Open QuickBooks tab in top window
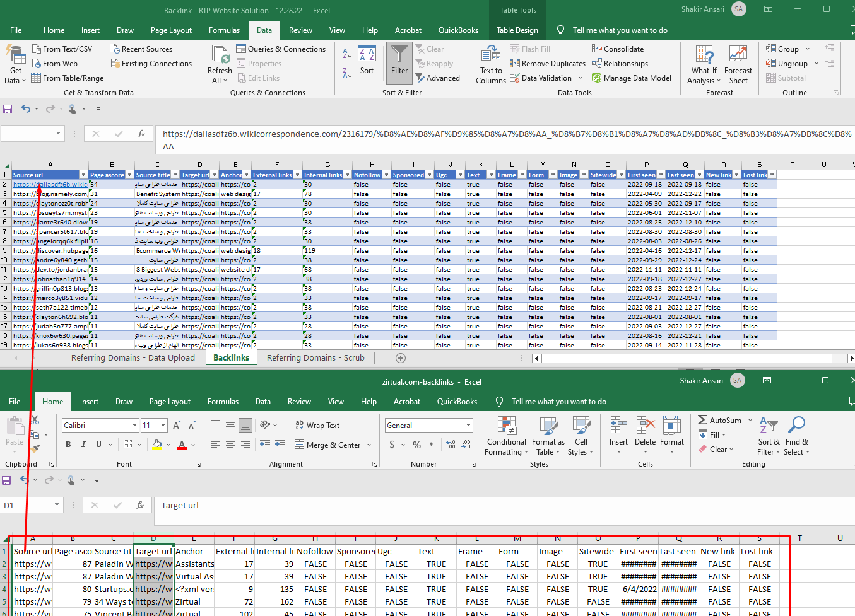This screenshot has height=616, width=855. (458, 30)
